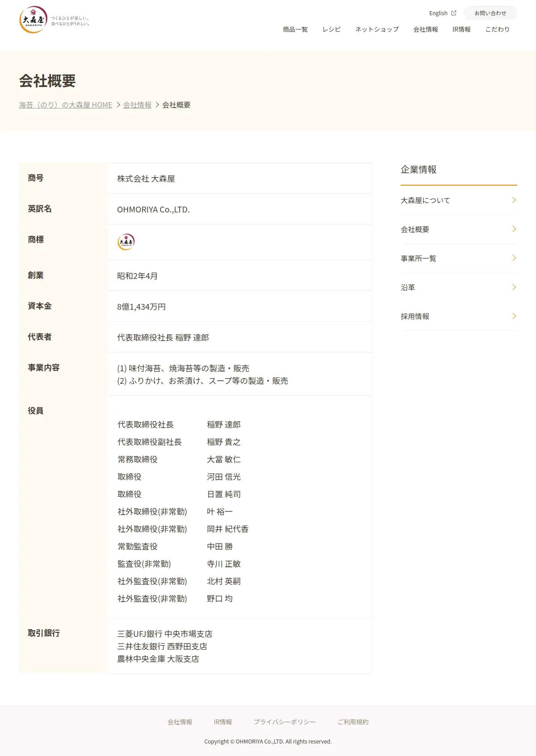Open 事業所一覧 in the sidebar
The image size is (536, 756).
pyautogui.click(x=459, y=258)
